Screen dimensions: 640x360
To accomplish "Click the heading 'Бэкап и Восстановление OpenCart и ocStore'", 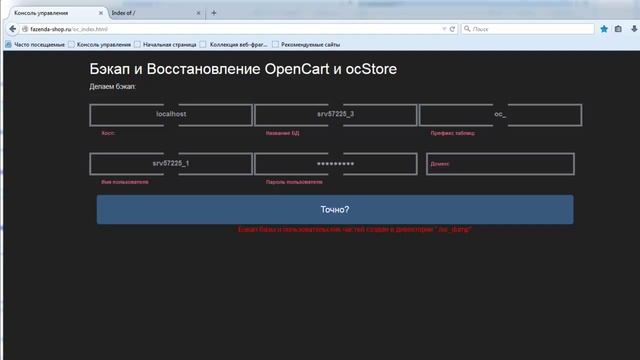I will [243, 69].
